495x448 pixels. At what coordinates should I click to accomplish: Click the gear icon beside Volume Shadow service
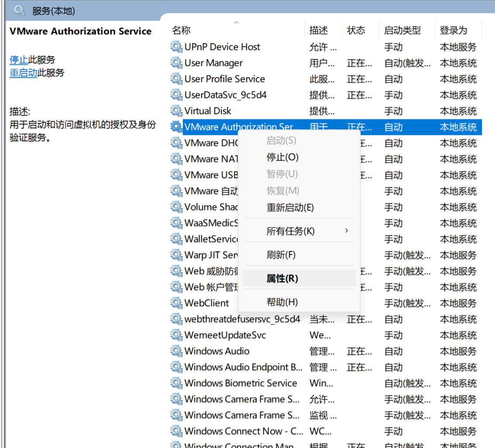click(x=177, y=207)
